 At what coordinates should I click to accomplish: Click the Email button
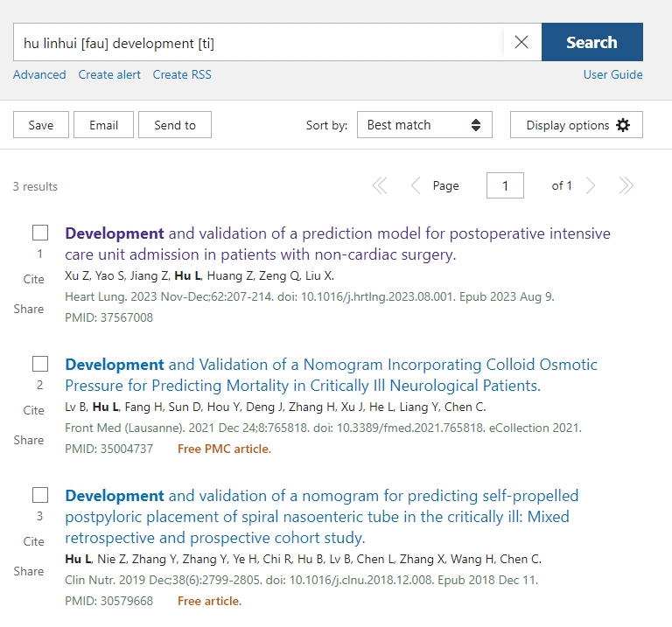click(x=103, y=125)
